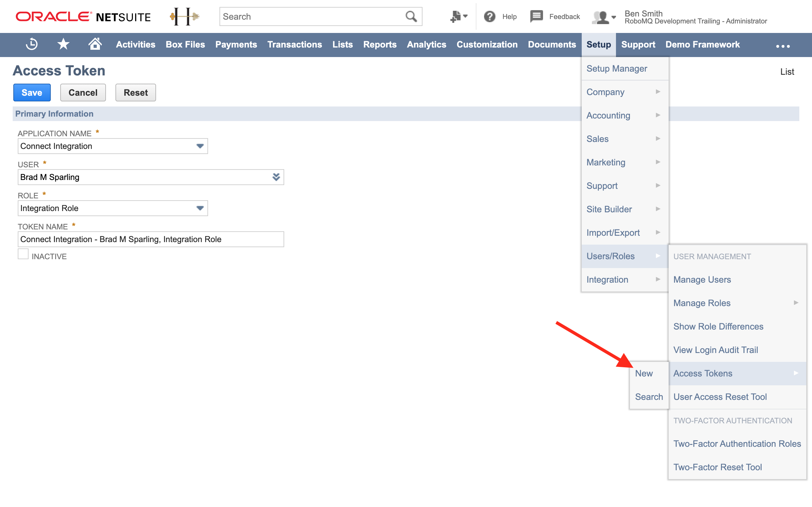Image resolution: width=812 pixels, height=507 pixels.
Task: Click the NetSuite home icon
Action: click(95, 44)
